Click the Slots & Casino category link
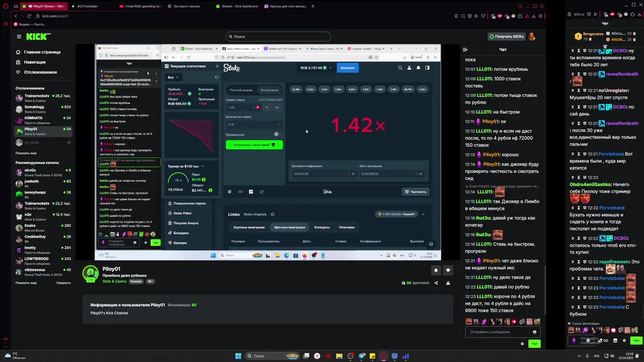Viewport: 644px width, 362px height. pyautogui.click(x=115, y=282)
